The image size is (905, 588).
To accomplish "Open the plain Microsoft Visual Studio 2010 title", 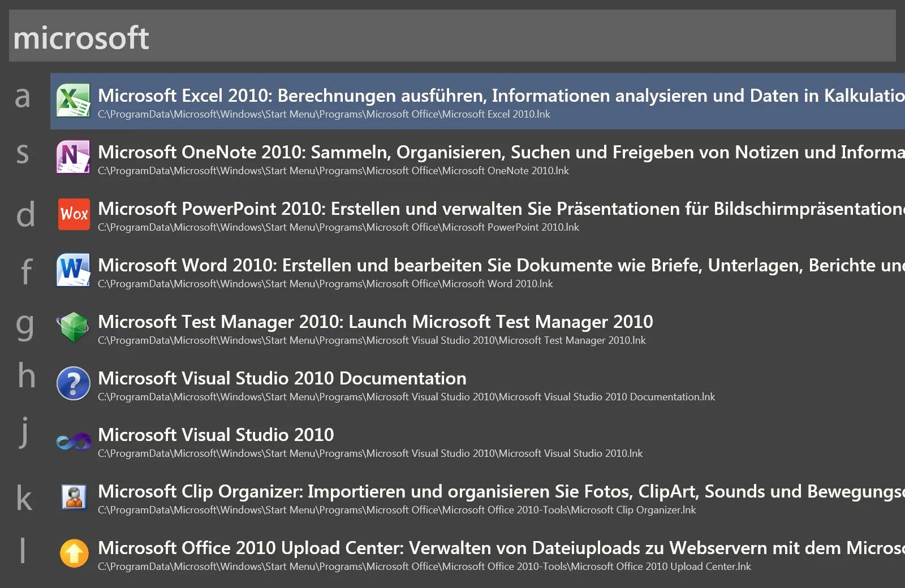I will pos(216,435).
